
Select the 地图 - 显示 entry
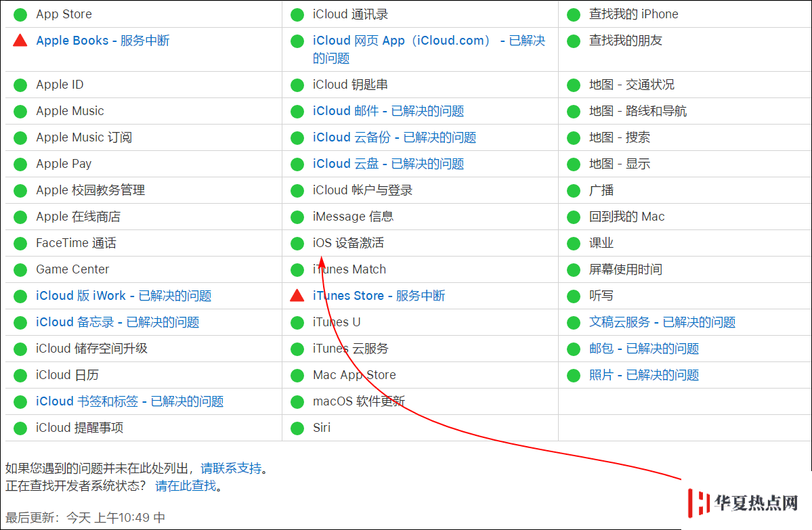(620, 164)
